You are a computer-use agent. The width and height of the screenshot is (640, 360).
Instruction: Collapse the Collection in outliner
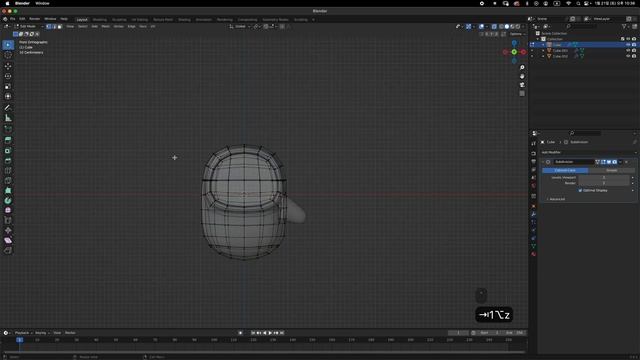(538, 39)
